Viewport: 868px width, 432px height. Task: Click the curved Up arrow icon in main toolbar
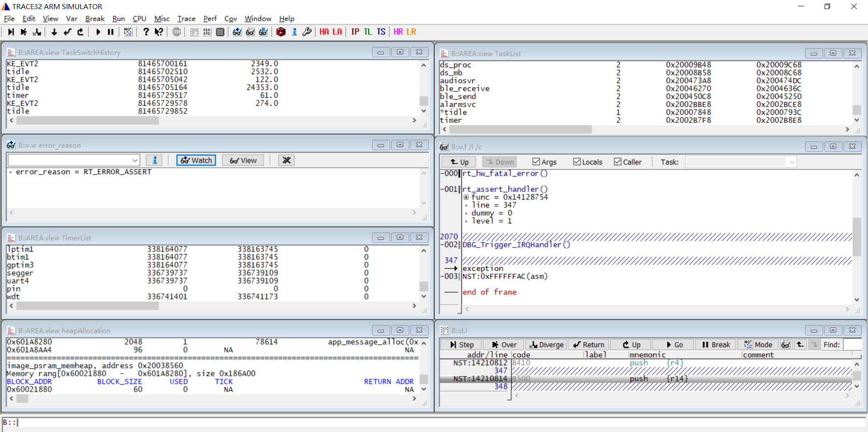click(81, 32)
